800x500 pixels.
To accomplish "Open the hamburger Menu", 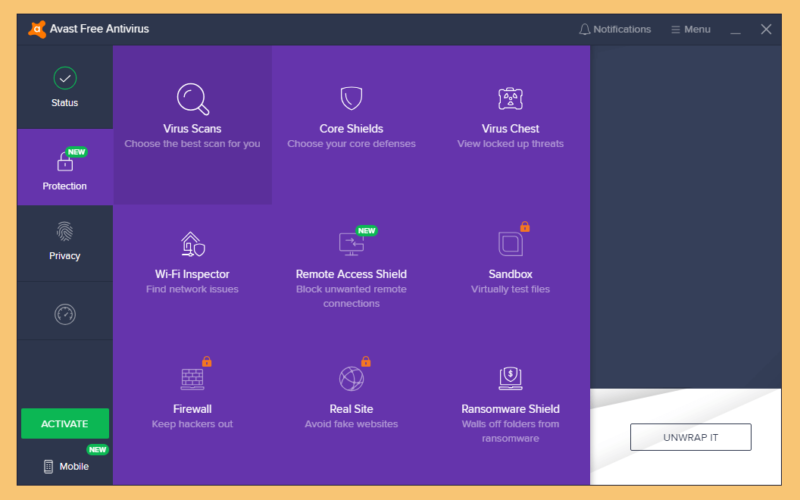I will click(690, 30).
